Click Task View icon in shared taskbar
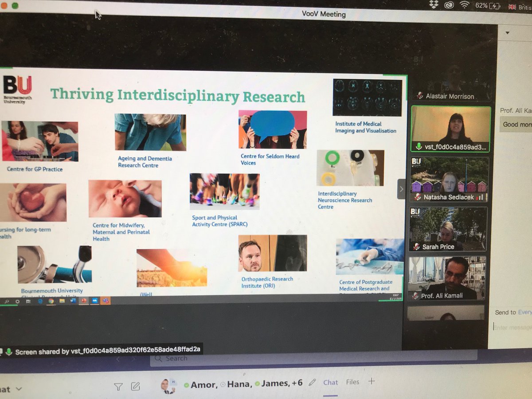 coord(28,301)
